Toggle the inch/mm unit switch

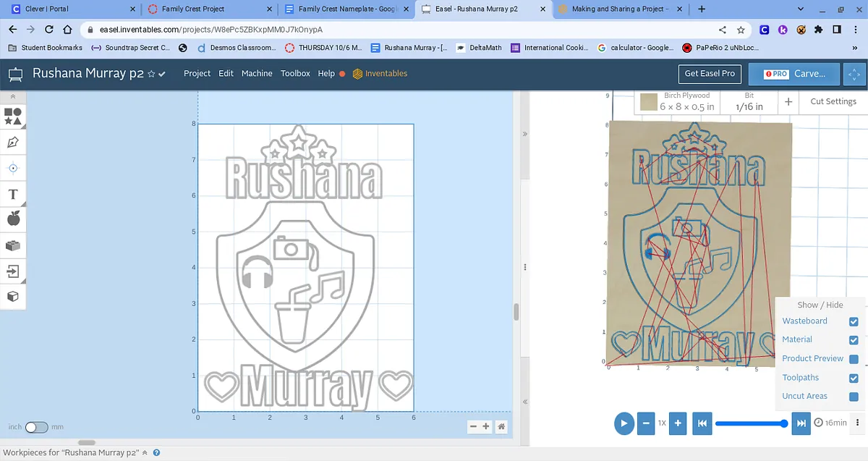point(36,427)
